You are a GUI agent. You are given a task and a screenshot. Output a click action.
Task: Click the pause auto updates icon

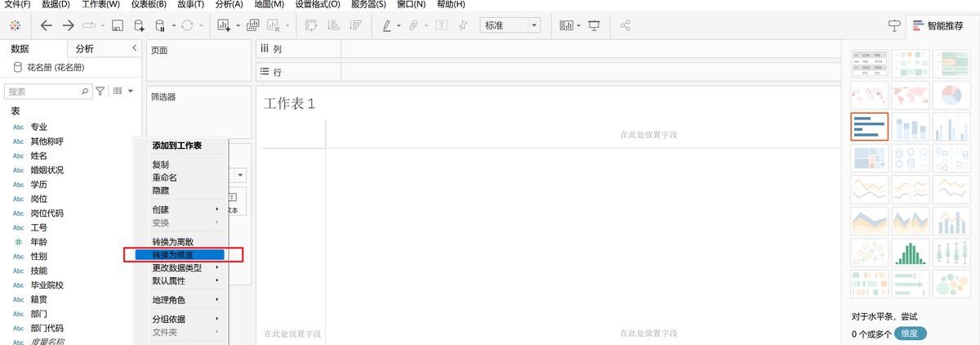click(160, 25)
